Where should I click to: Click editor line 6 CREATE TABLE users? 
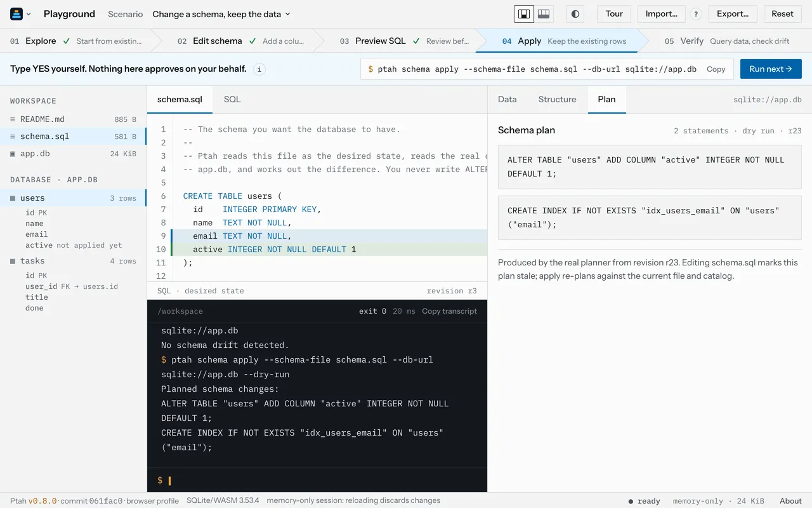pyautogui.click(x=317, y=196)
